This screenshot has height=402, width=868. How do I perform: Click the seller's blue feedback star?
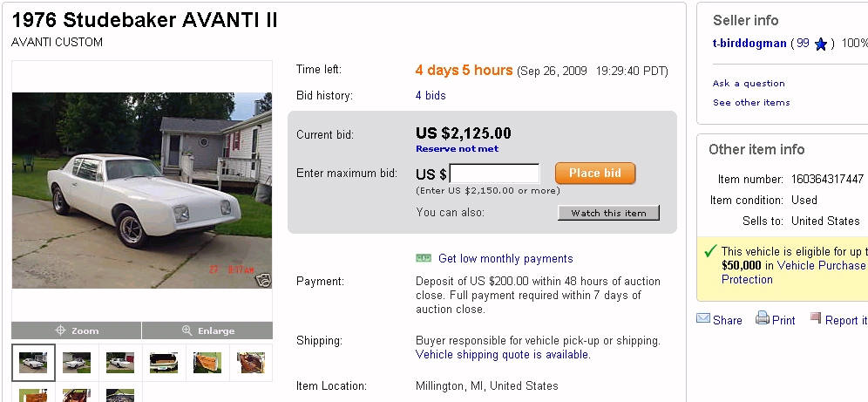point(820,44)
